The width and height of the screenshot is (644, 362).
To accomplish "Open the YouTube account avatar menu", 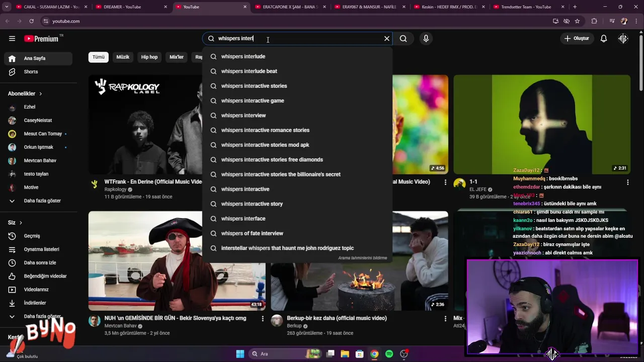I will pos(623,39).
